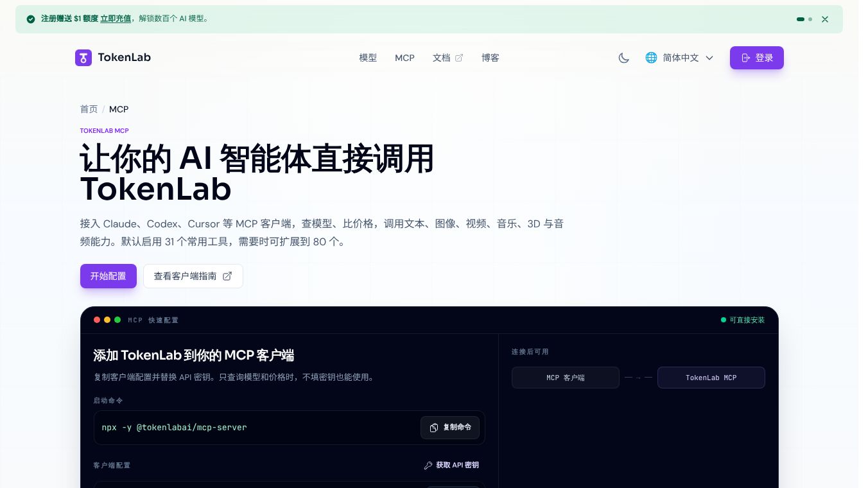The image size is (868, 488).
Task: Toggle dark mode moon icon
Action: click(x=623, y=58)
